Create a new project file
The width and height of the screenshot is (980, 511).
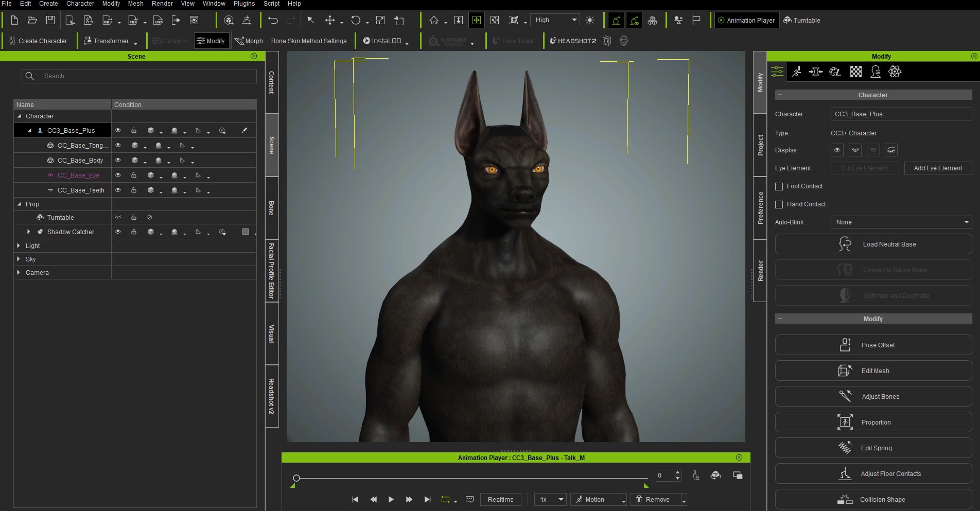pos(14,20)
